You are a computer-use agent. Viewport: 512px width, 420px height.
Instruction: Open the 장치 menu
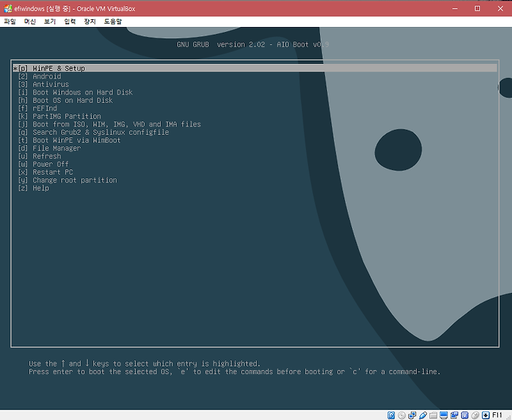(90, 21)
